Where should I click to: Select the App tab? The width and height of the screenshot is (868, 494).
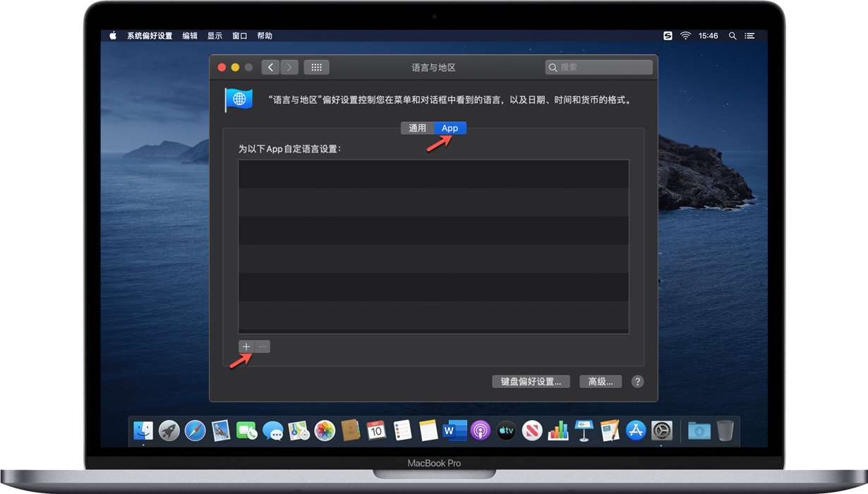point(450,128)
